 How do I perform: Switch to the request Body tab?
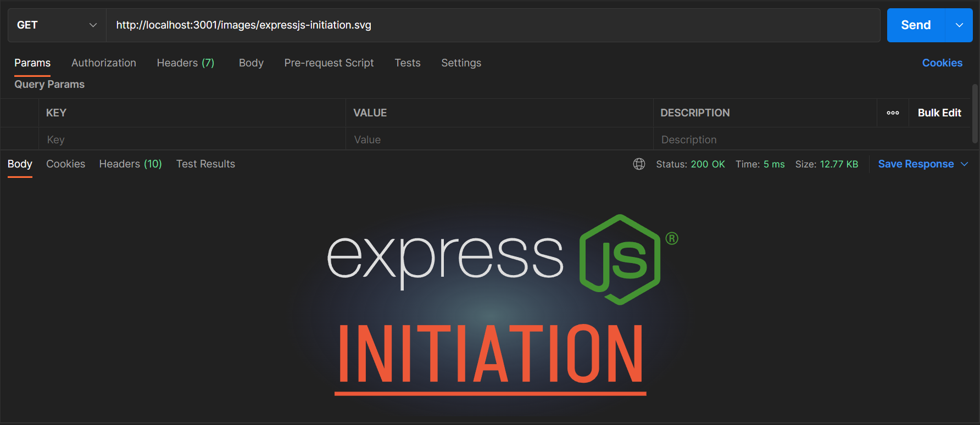(x=251, y=63)
